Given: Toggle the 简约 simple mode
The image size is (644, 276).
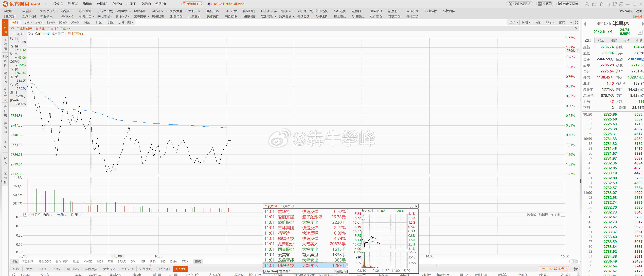Looking at the screenshot, I should 562,23.
